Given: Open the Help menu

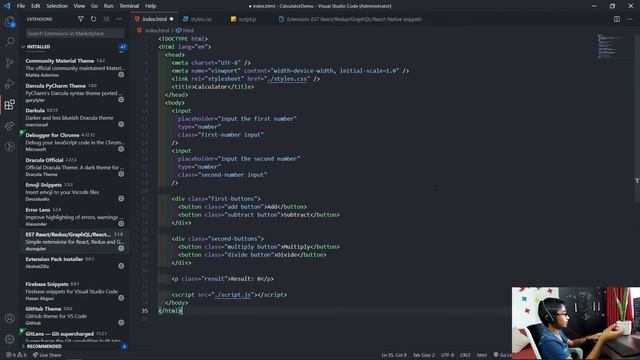Looking at the screenshot, I should [x=151, y=6].
